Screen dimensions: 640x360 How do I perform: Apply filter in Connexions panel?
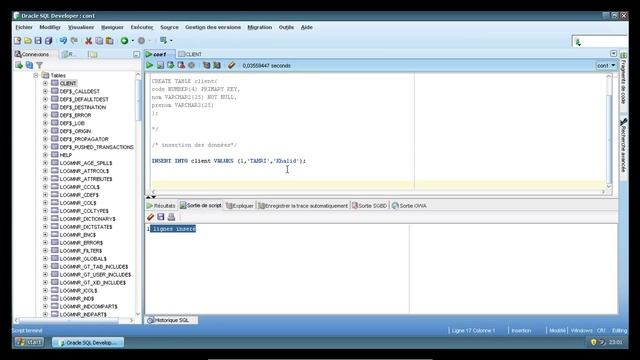pyautogui.click(x=40, y=65)
